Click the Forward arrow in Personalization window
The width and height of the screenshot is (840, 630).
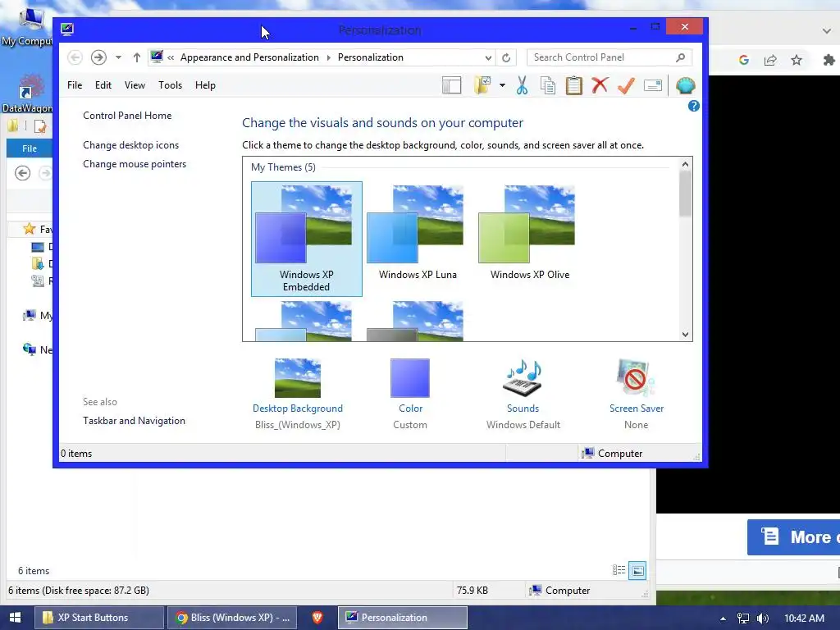click(98, 57)
